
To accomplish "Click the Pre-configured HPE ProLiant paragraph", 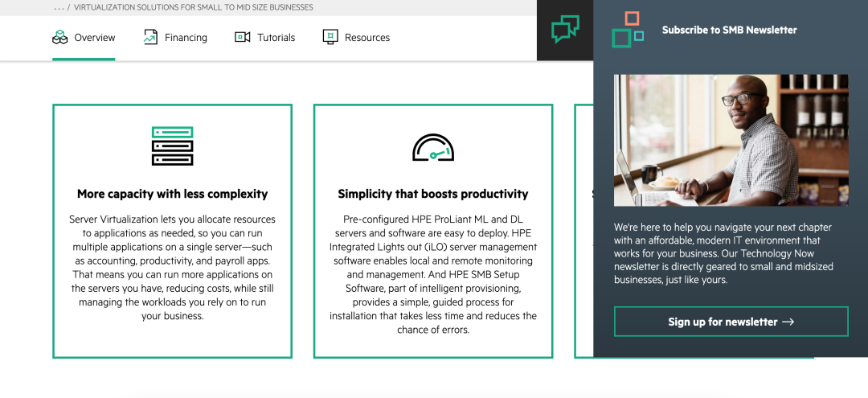I will click(x=433, y=274).
